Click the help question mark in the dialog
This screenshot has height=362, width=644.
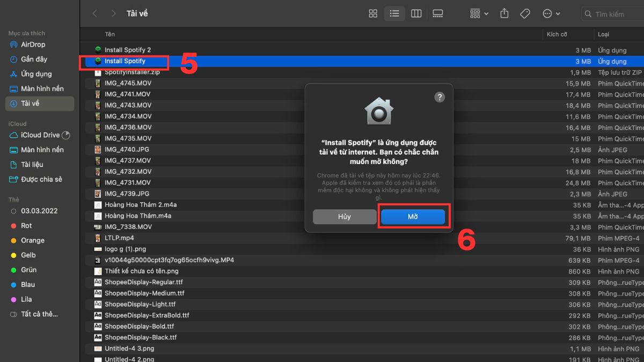pos(440,97)
